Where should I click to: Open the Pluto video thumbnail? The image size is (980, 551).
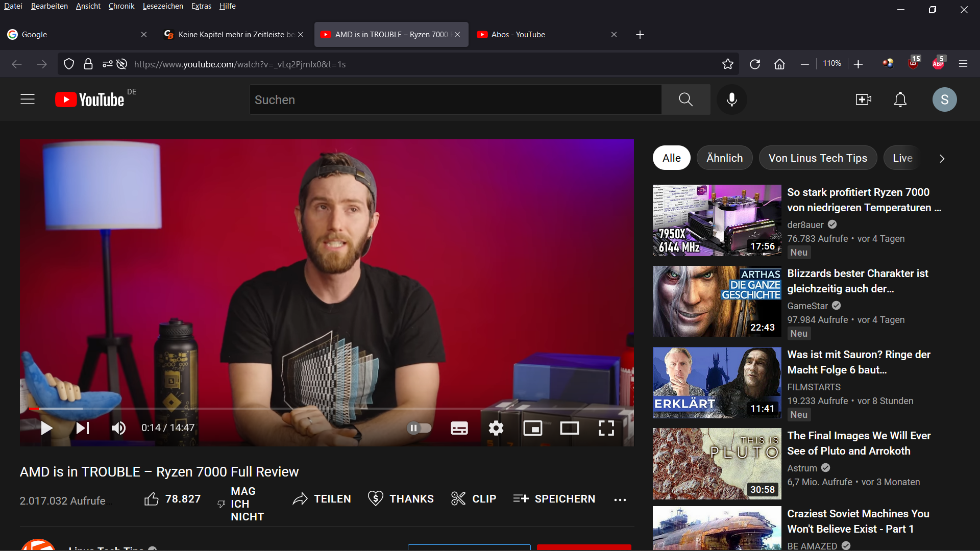[717, 463]
